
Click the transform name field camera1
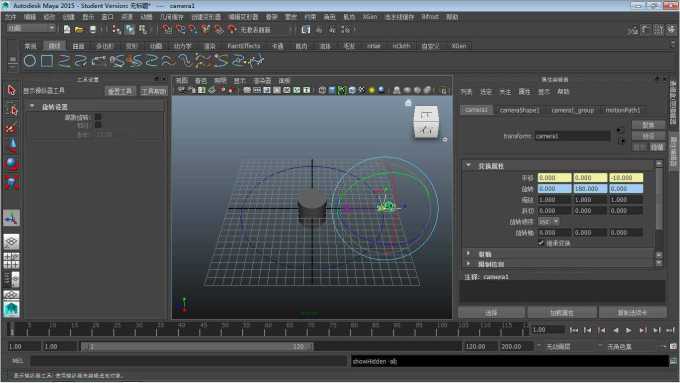click(x=572, y=136)
